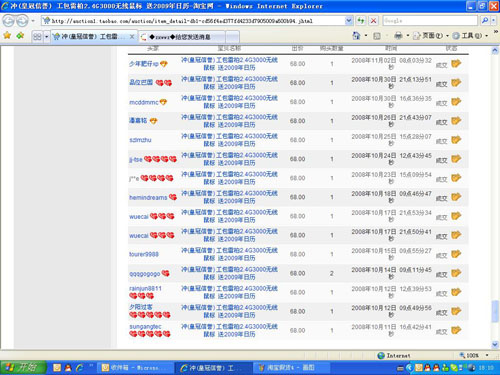Open buyer mcddmmc profile
Image resolution: width=500 pixels, height=375 pixels.
pos(144,102)
